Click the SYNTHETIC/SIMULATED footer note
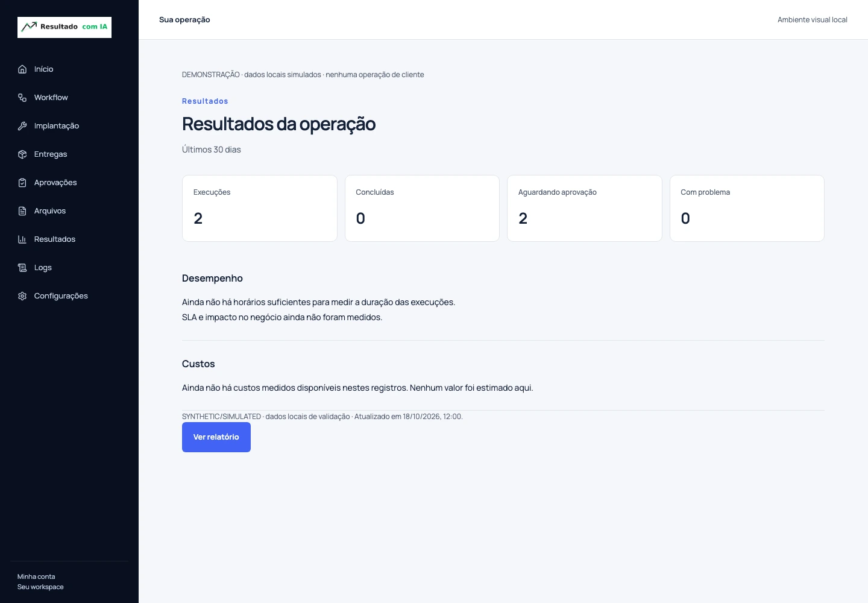 (322, 417)
